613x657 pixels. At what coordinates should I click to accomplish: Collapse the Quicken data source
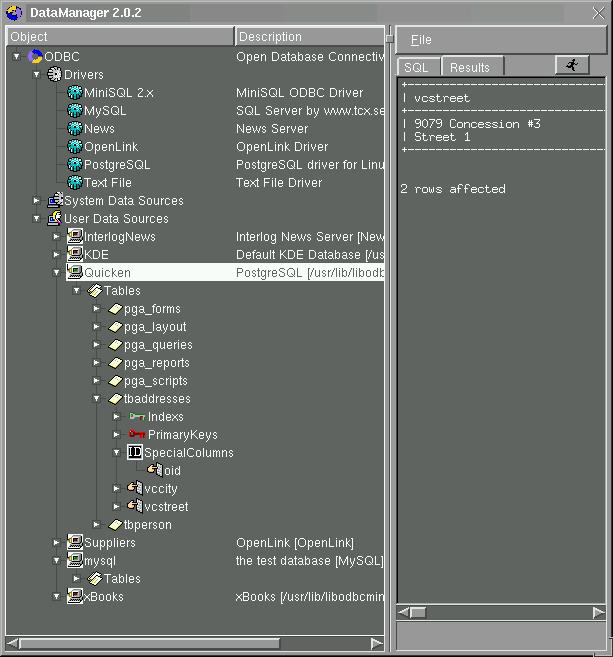pyautogui.click(x=56, y=272)
